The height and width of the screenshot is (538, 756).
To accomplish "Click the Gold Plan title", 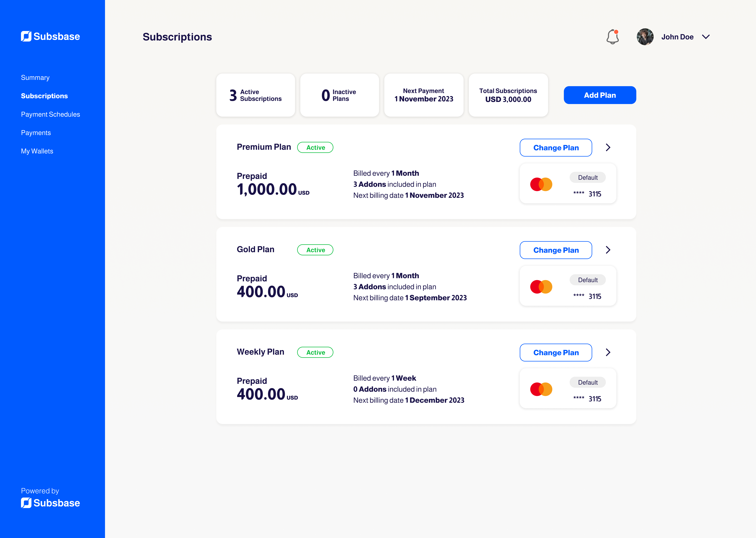I will [255, 249].
